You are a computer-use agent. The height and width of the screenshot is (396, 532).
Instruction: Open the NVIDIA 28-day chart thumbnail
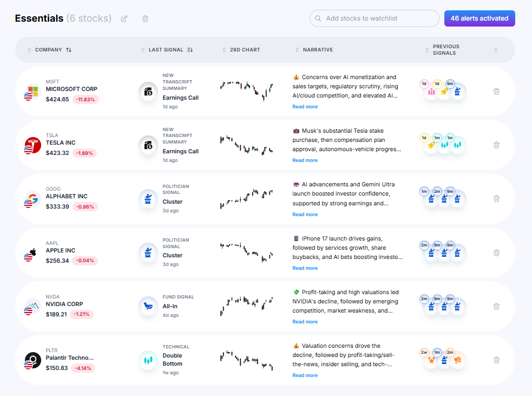pos(247,306)
